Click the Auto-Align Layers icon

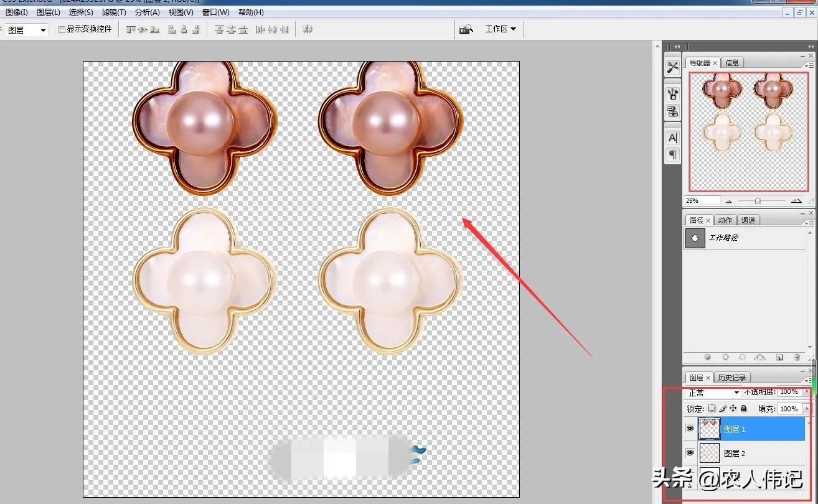(307, 29)
